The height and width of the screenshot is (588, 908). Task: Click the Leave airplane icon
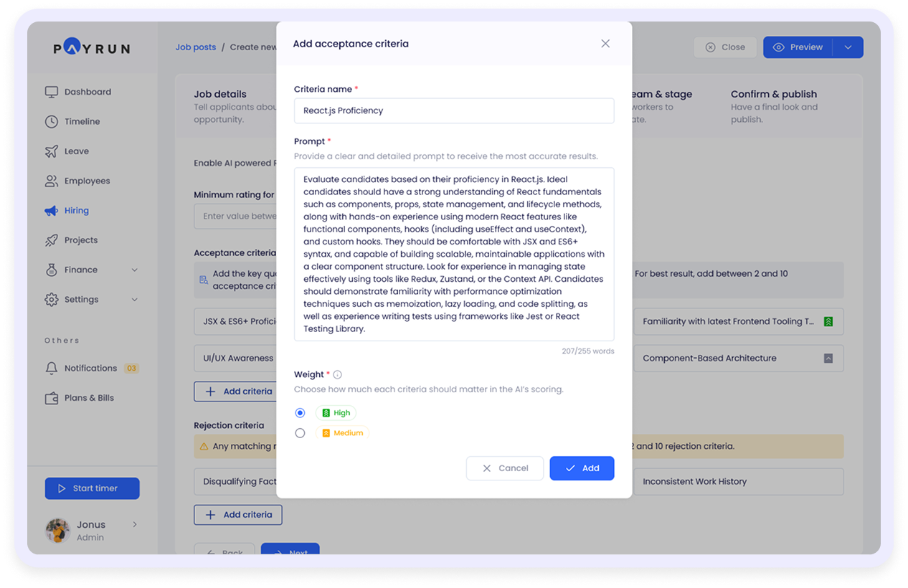tap(52, 151)
